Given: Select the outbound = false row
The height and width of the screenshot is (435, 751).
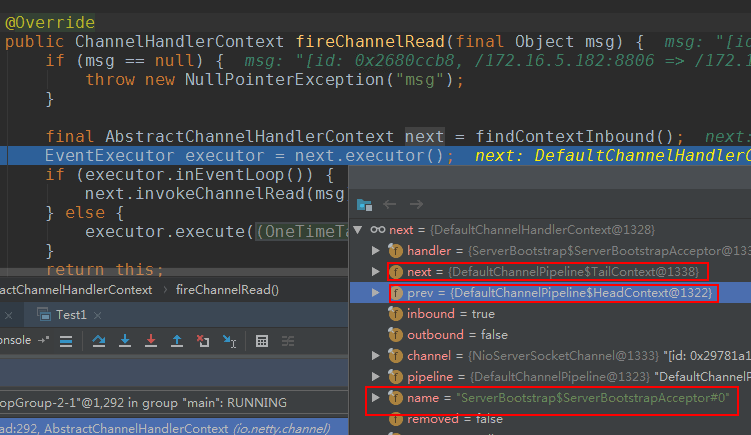Looking at the screenshot, I should [x=550, y=334].
